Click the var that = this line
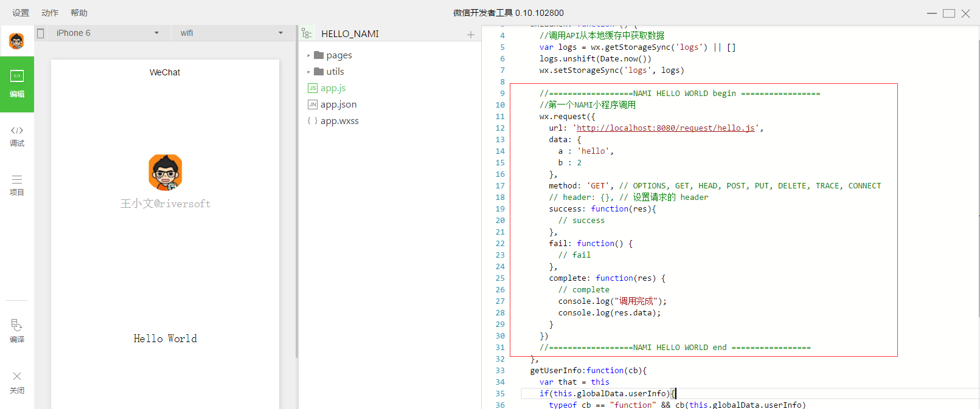Screen dimensions: 980x409 pos(574,382)
